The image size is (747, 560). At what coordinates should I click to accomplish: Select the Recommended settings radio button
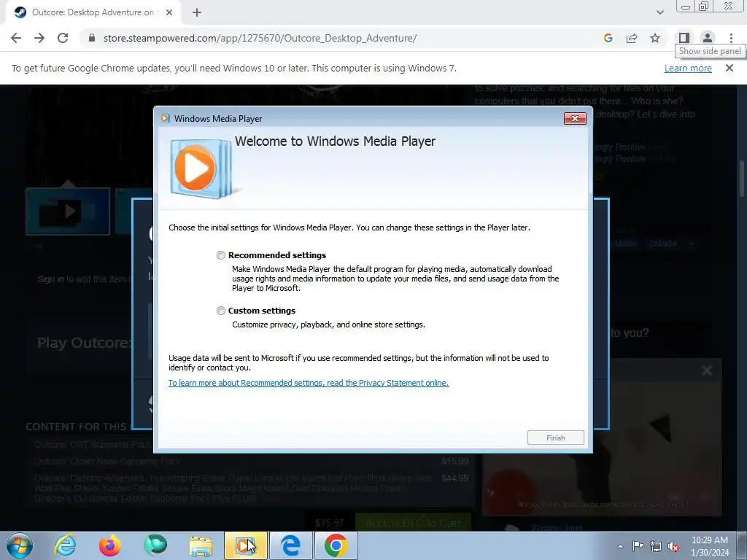tap(220, 255)
